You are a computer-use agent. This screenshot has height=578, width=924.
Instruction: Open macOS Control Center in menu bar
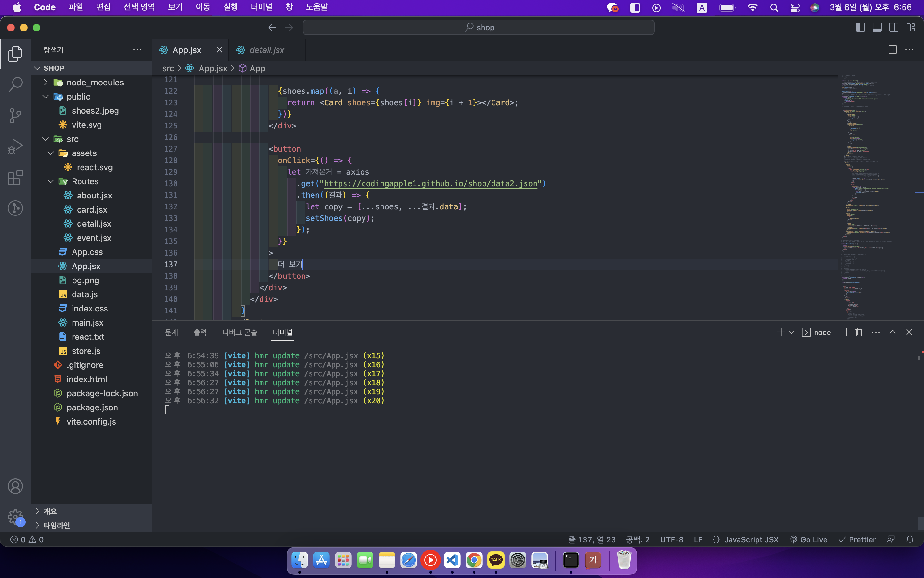point(795,8)
